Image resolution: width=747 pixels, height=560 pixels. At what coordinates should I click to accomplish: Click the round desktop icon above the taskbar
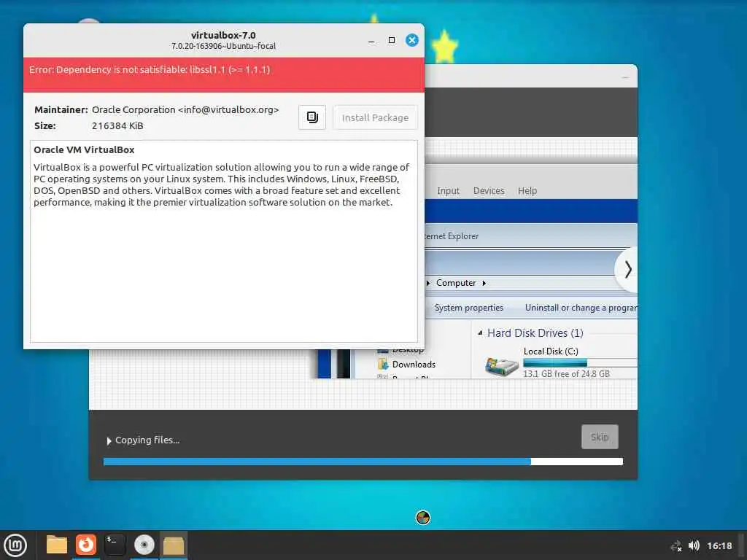[423, 517]
